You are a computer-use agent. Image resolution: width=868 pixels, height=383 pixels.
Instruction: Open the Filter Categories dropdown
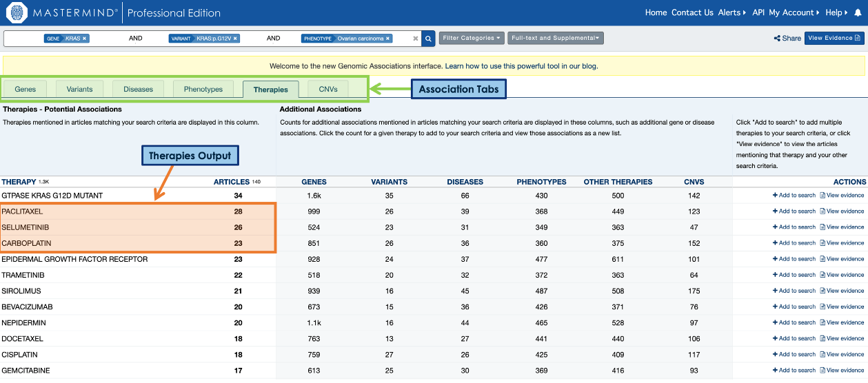point(472,38)
